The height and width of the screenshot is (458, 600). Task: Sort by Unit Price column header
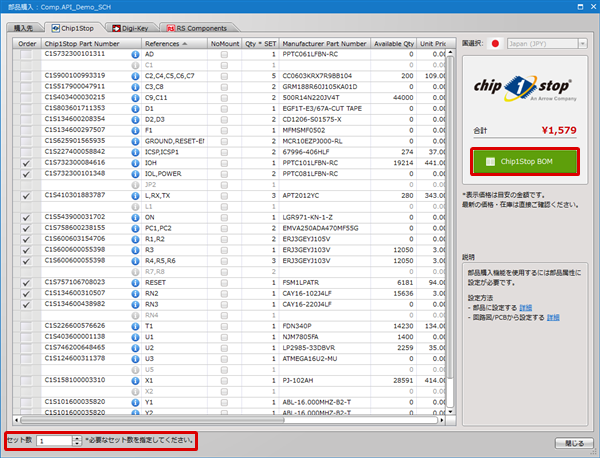pyautogui.click(x=432, y=44)
